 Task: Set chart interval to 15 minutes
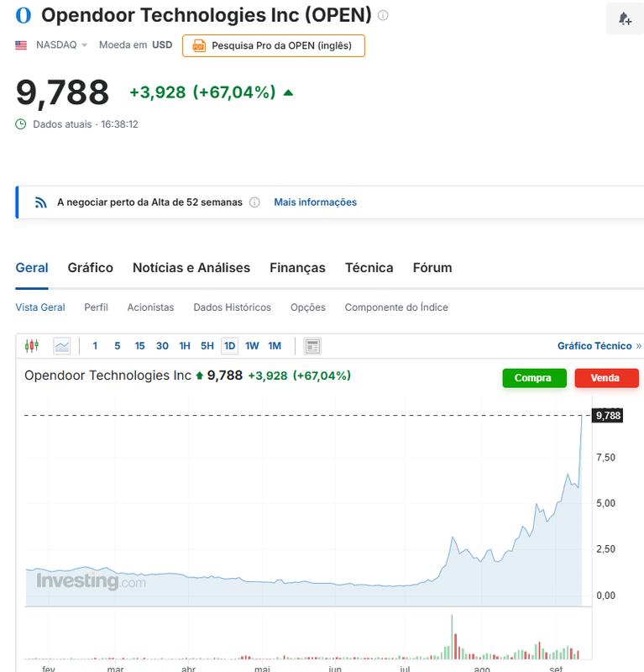(x=139, y=346)
